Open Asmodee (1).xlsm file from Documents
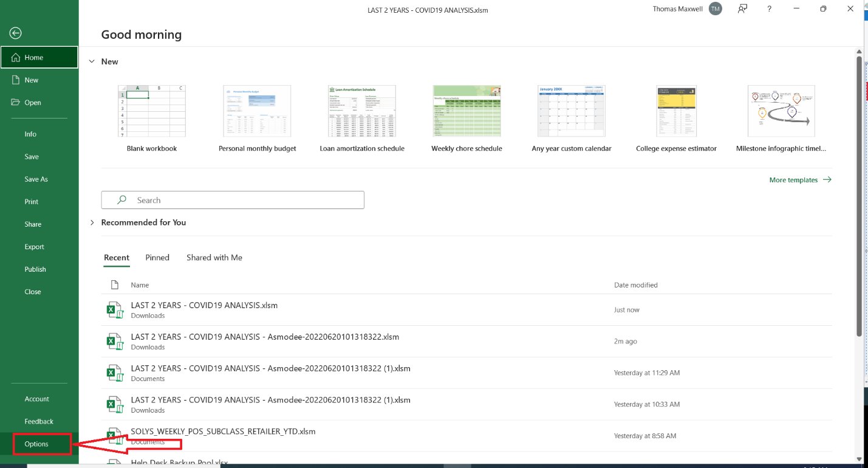 tap(466, 373)
